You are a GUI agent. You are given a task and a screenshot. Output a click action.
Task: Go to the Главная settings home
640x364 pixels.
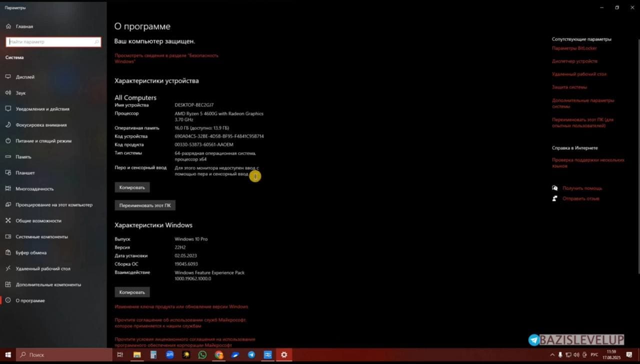(x=20, y=26)
